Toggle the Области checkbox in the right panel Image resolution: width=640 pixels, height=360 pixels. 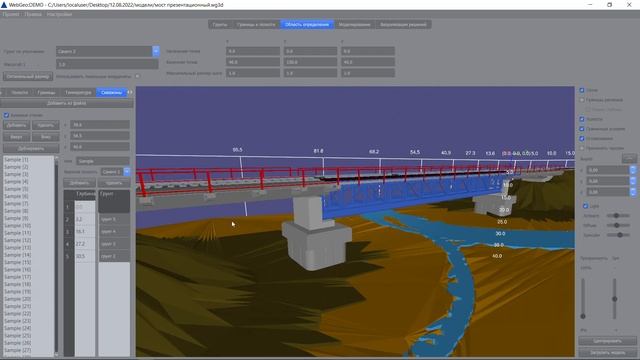tap(582, 119)
